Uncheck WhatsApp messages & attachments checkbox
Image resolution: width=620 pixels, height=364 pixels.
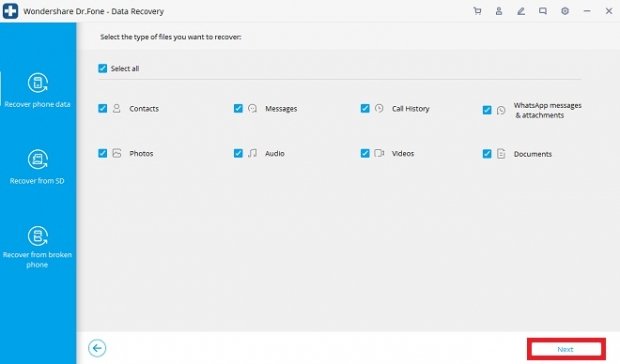coord(487,110)
